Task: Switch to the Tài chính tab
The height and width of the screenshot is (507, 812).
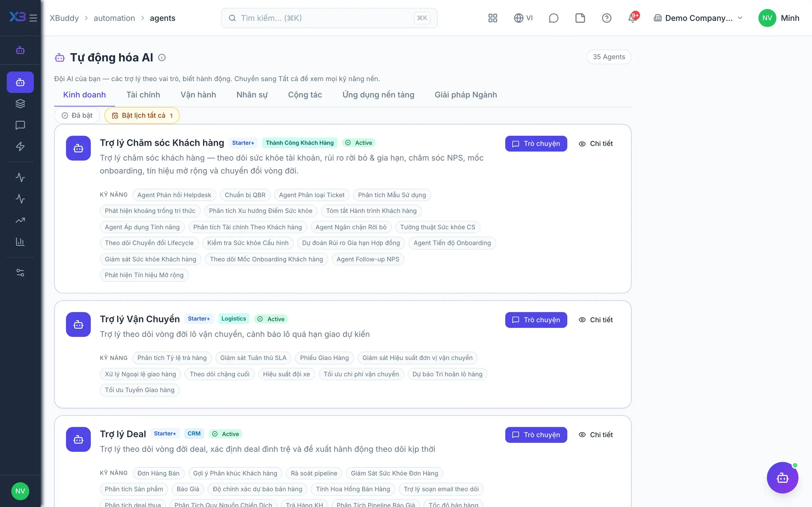Action: (143, 95)
